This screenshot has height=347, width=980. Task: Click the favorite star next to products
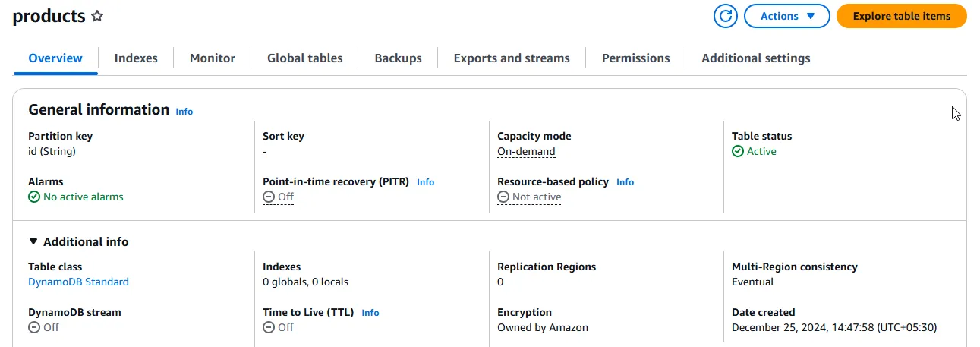coord(97,16)
